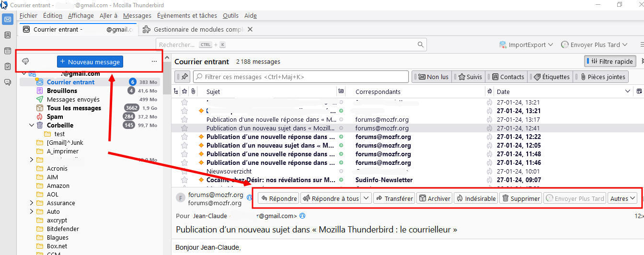Click the Indésirable button

point(475,198)
